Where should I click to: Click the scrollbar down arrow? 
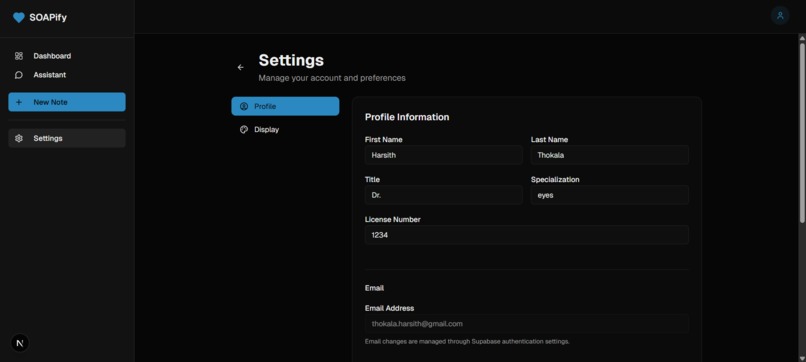[802, 358]
